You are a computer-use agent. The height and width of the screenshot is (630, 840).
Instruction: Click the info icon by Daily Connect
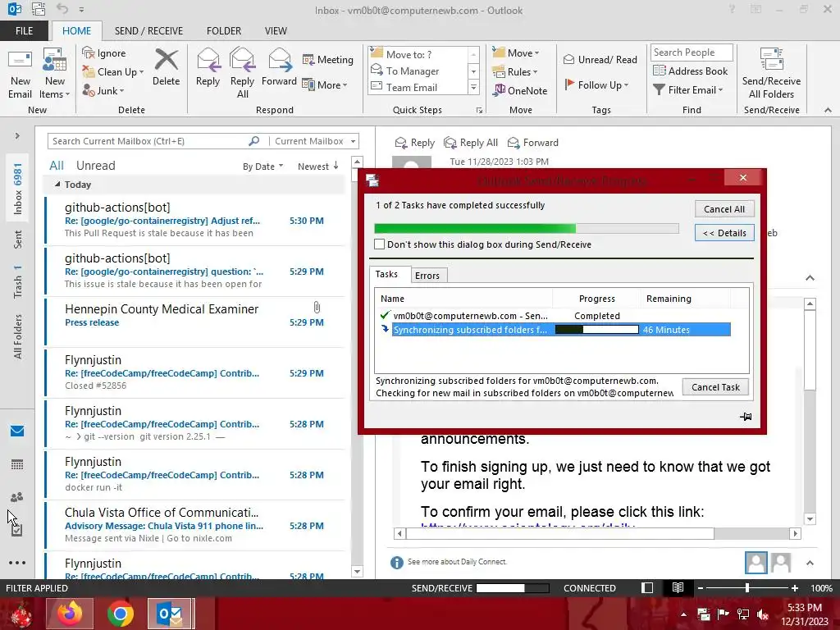click(x=396, y=563)
